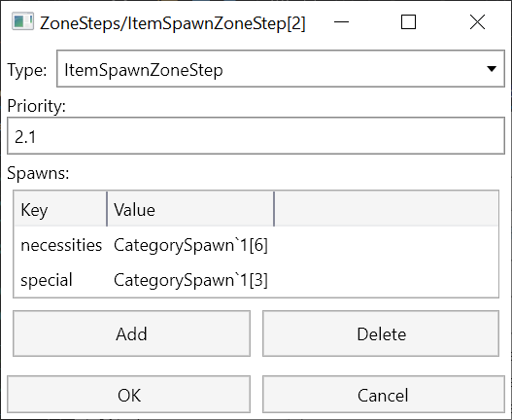512x420 pixels.
Task: Click the divider between Key and Value columns
Action: click(x=107, y=209)
